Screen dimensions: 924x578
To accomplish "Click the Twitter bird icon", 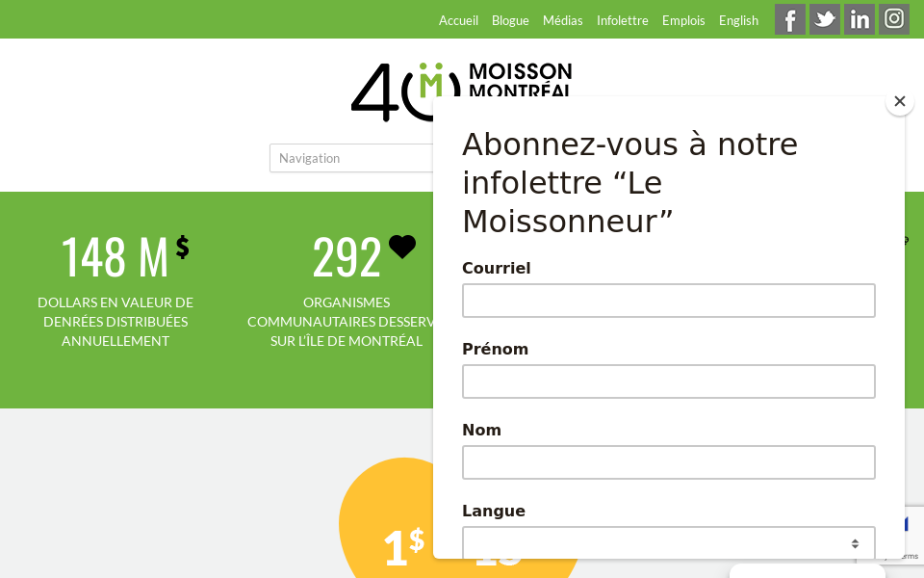I will click(824, 19).
